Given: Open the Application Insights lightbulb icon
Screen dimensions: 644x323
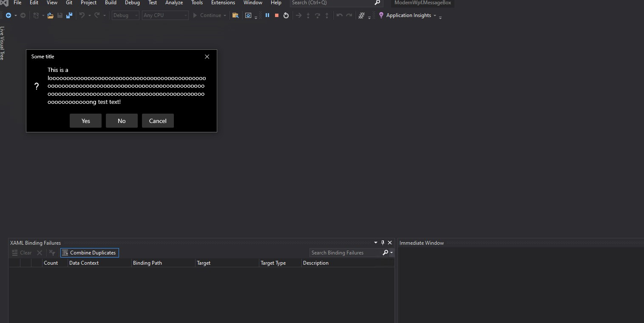Looking at the screenshot, I should click(381, 15).
